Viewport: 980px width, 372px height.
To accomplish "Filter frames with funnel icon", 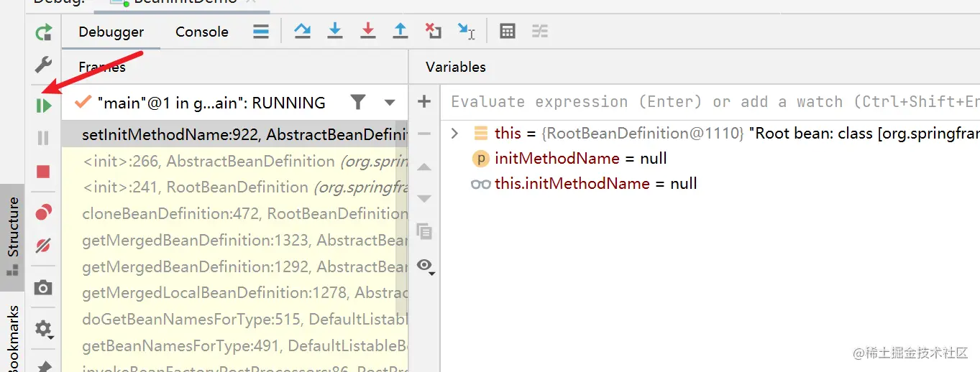I will [357, 102].
